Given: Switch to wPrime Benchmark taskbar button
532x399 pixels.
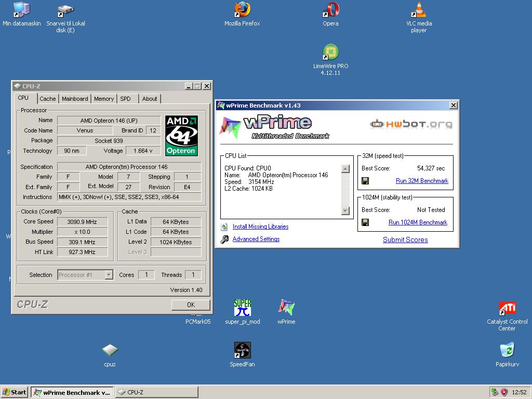Looking at the screenshot, I should pyautogui.click(x=72, y=392).
